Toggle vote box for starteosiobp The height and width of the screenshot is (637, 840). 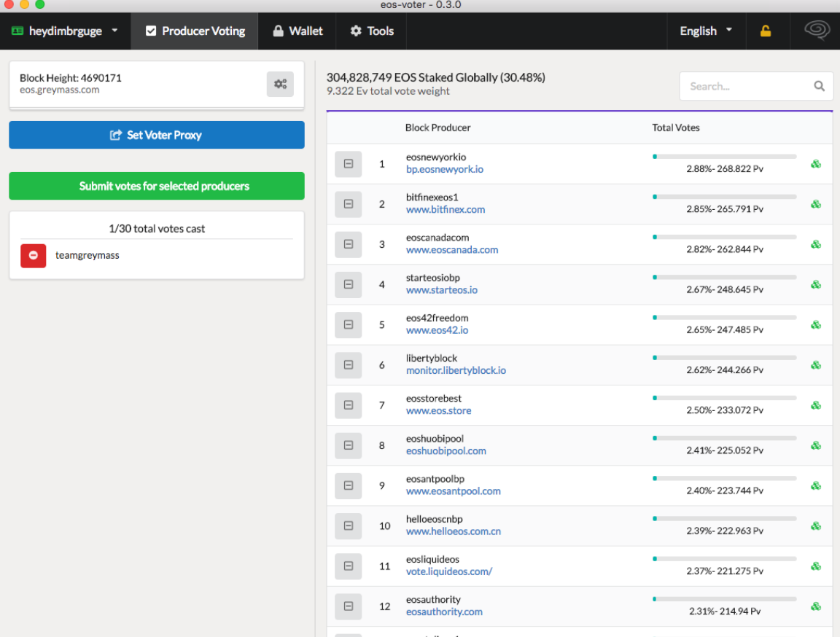tap(349, 284)
